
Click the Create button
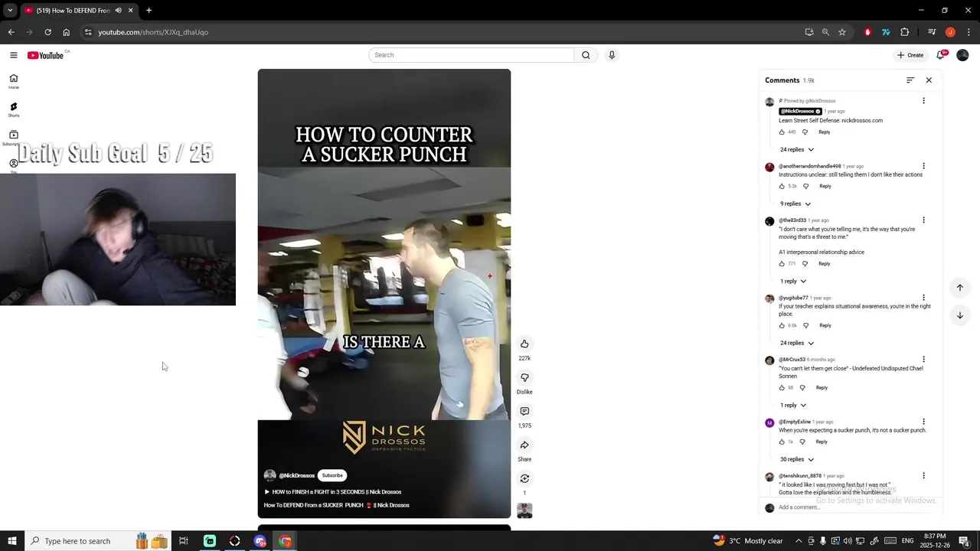tap(910, 55)
